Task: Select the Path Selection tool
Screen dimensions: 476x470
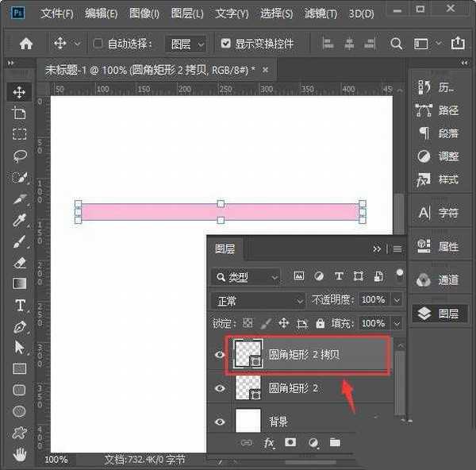Action: click(x=19, y=348)
